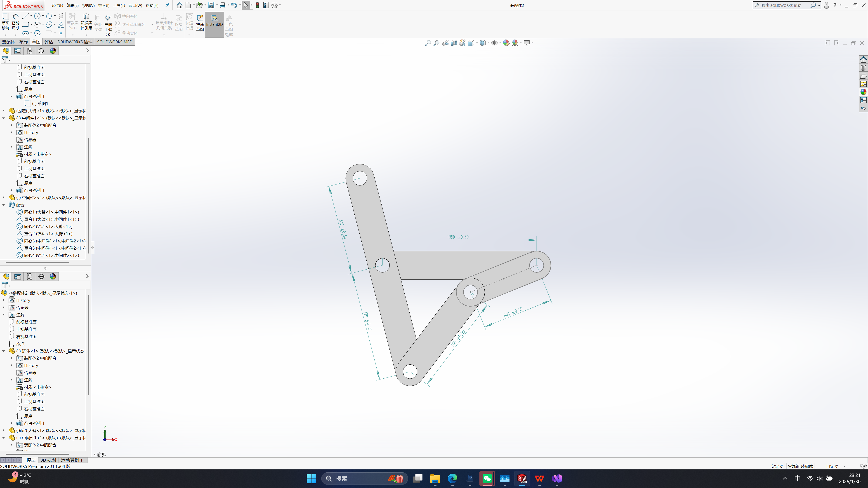Switch to 运动算例 1 bottom tab
The image size is (868, 488).
71,460
